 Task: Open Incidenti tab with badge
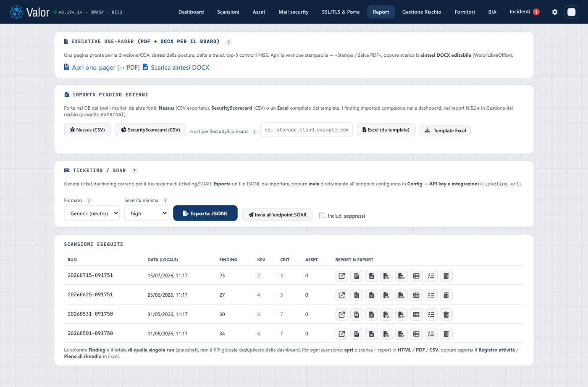524,12
